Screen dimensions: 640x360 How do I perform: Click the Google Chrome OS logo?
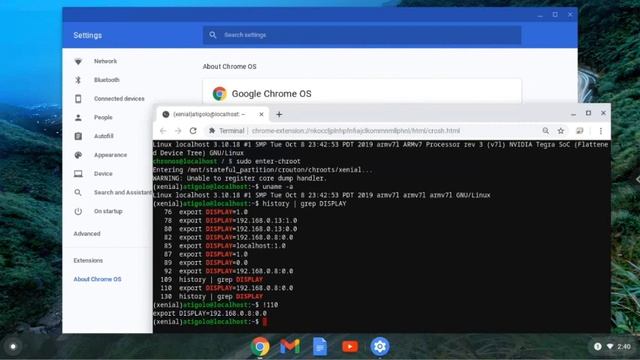point(220,93)
